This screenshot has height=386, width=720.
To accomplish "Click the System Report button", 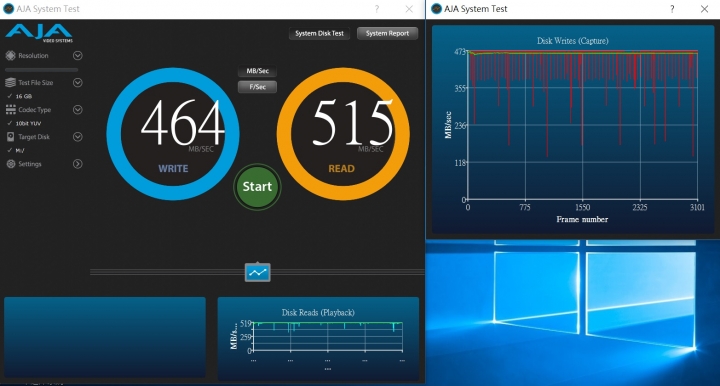I will [387, 34].
